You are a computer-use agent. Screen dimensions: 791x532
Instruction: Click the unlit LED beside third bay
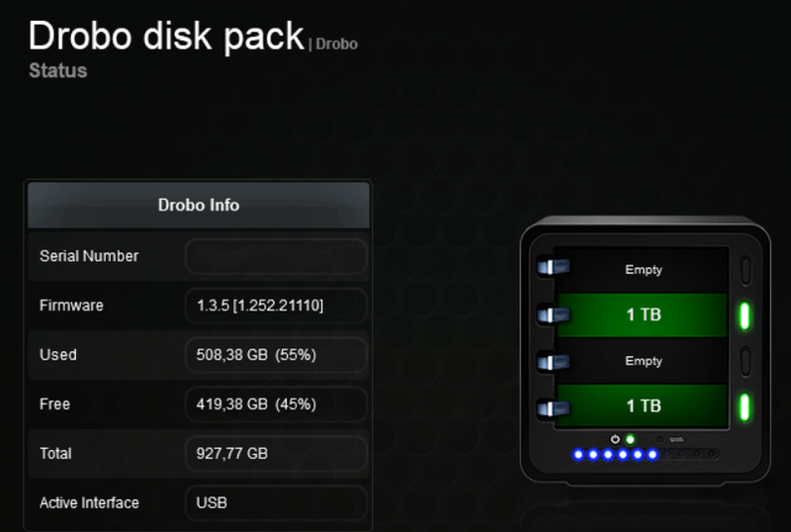746,360
